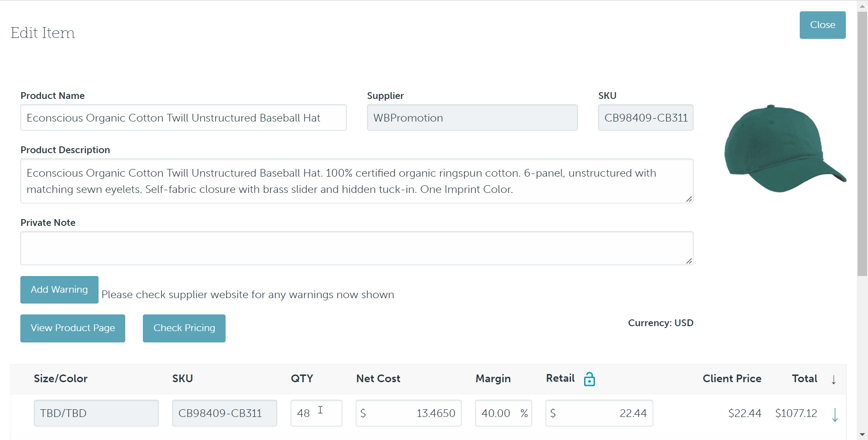Screen dimensions: 868x440
Task: Click the Check Pricing button
Action: 184,328
